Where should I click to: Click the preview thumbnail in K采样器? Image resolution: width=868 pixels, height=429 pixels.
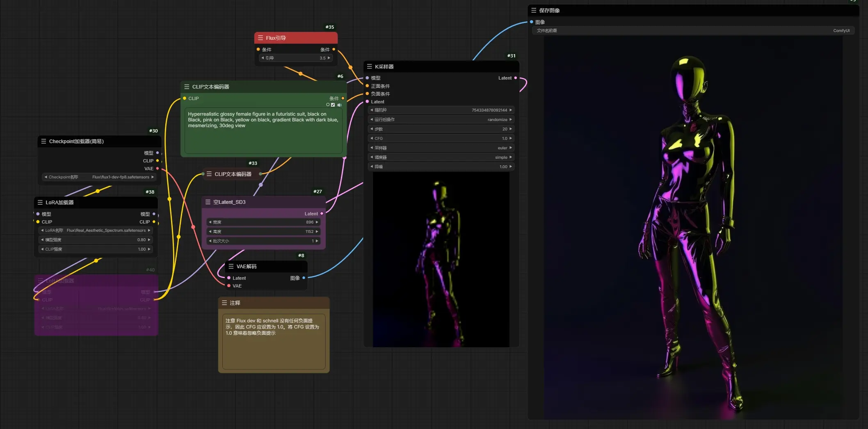coord(441,260)
